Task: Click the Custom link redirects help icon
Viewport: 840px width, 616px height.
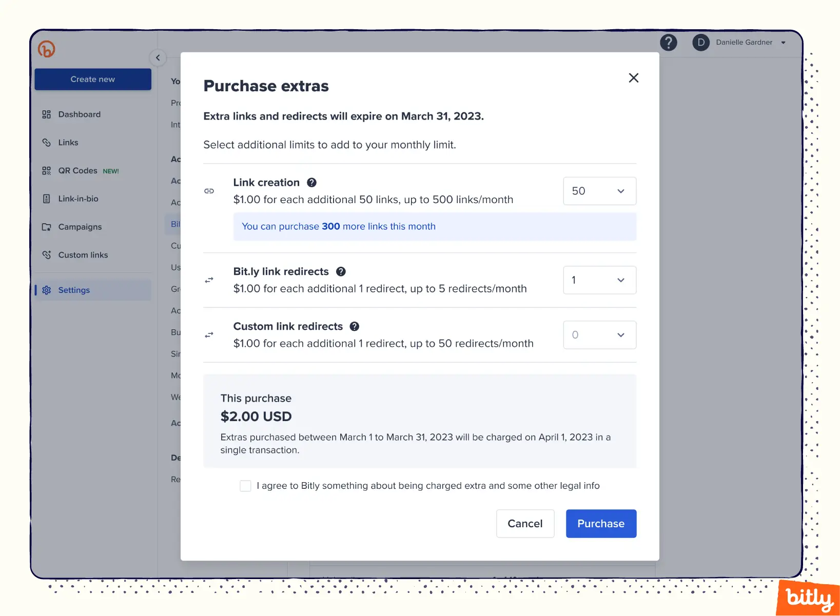Action: pos(355,327)
